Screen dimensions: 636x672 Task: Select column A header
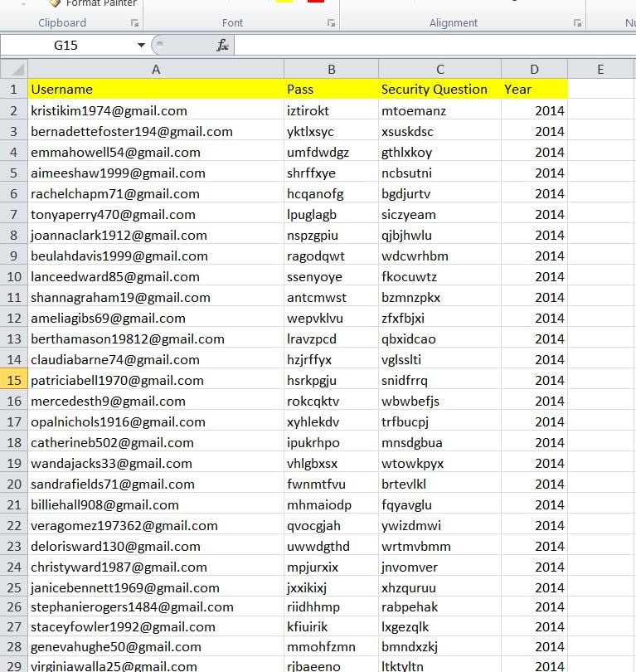156,69
